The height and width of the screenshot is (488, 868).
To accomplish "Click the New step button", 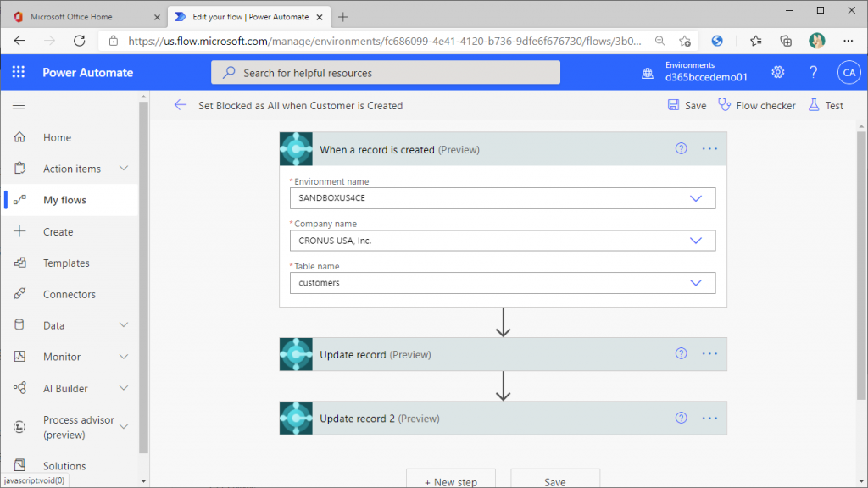I will [x=451, y=480].
